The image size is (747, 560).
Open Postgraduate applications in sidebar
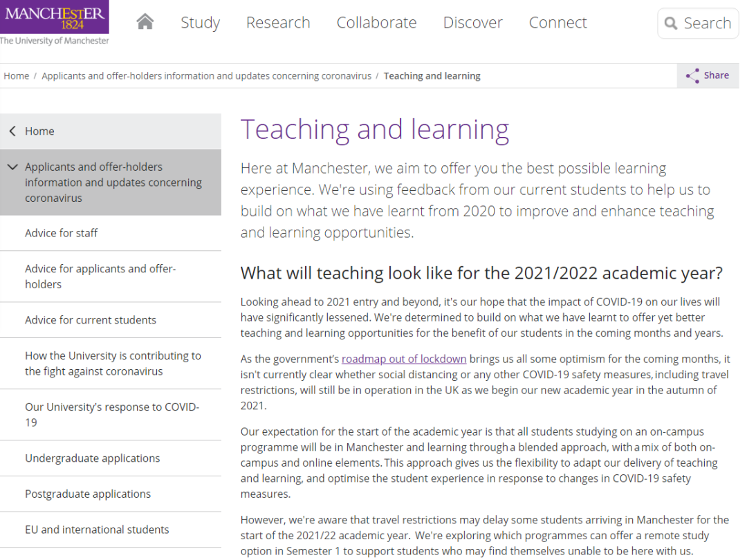coord(88,494)
